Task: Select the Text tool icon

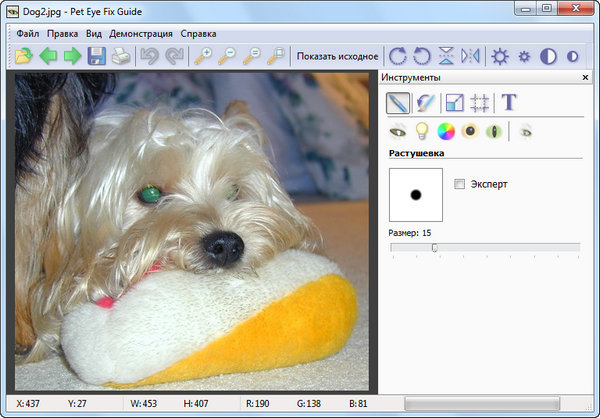Action: pos(509,102)
